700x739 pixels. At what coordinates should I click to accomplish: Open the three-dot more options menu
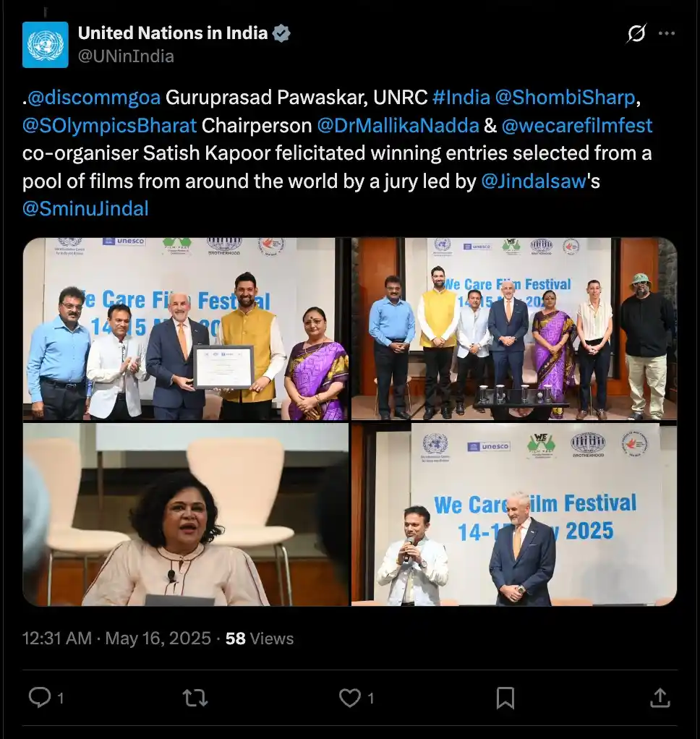click(x=667, y=33)
